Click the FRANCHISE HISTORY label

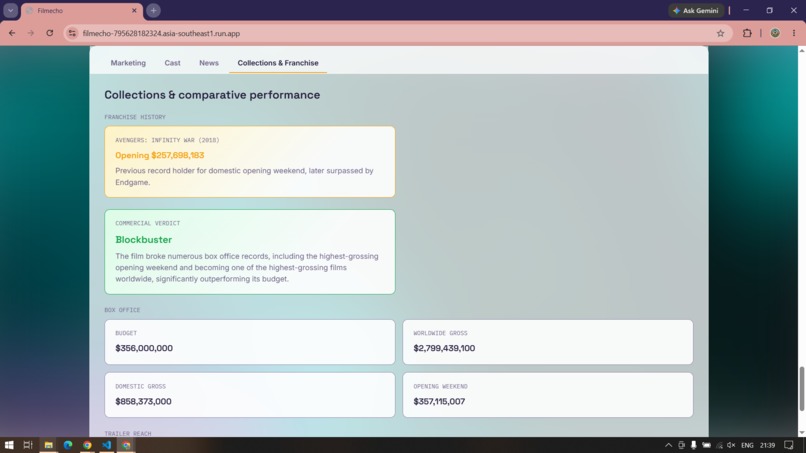click(x=135, y=117)
